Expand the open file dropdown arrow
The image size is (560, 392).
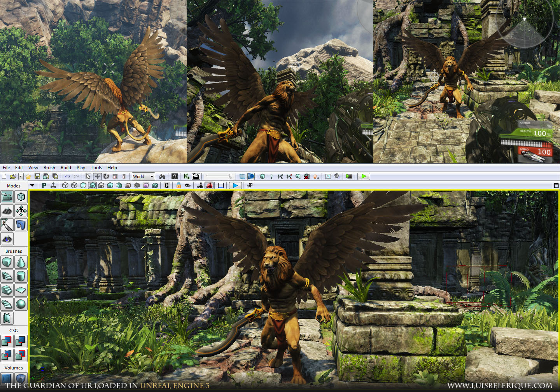coord(21,177)
